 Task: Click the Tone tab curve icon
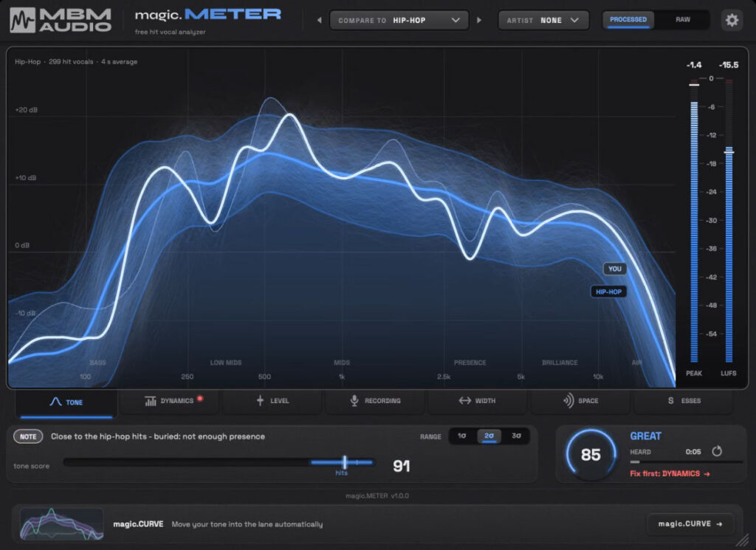tap(55, 402)
